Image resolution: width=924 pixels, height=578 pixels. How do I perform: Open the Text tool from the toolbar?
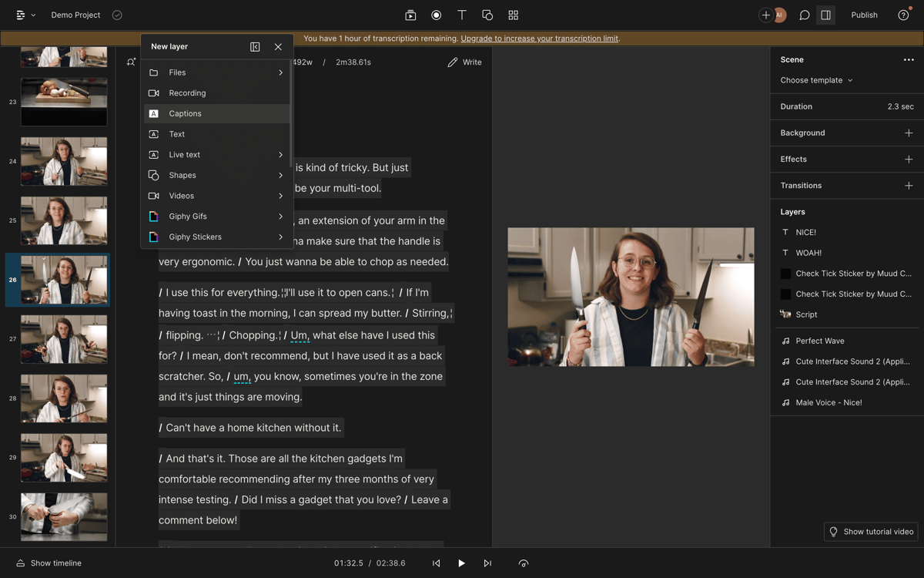click(x=461, y=15)
